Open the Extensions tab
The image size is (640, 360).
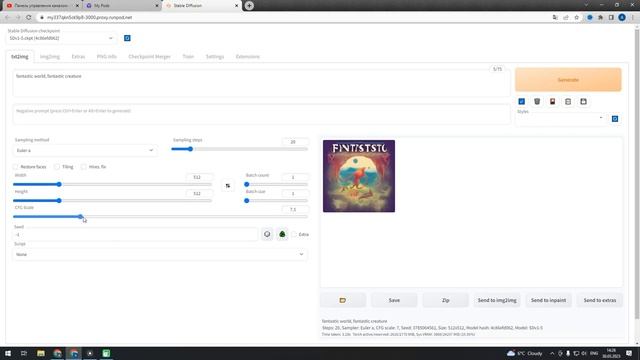tap(248, 57)
